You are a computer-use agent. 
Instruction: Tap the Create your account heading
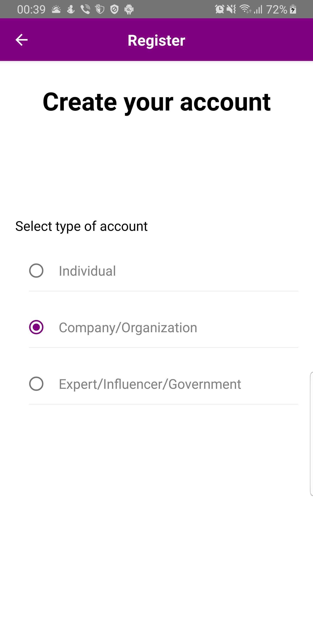coord(156,102)
